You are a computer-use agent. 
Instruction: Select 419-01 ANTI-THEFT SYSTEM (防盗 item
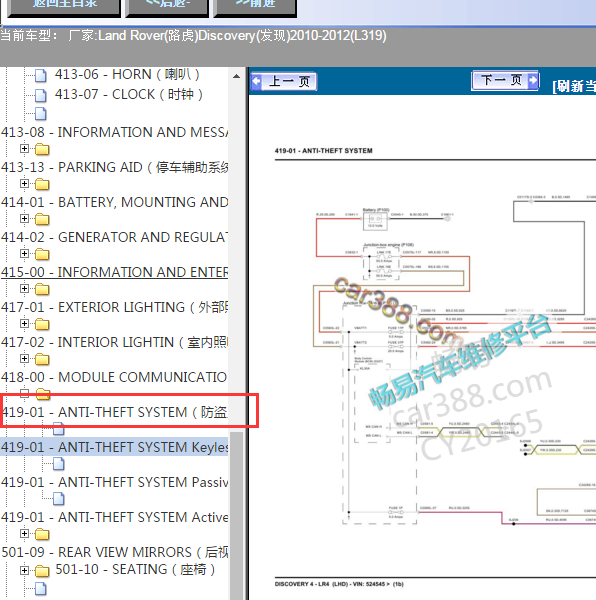coord(114,412)
